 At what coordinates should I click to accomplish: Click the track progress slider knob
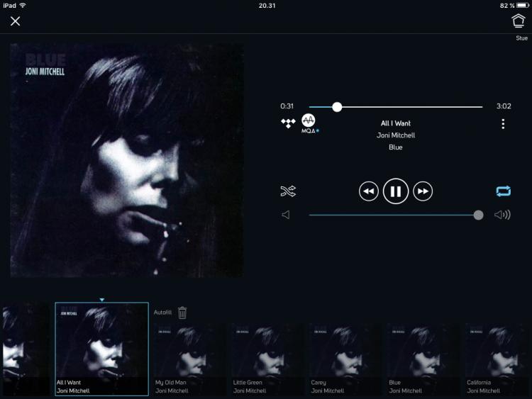[337, 107]
